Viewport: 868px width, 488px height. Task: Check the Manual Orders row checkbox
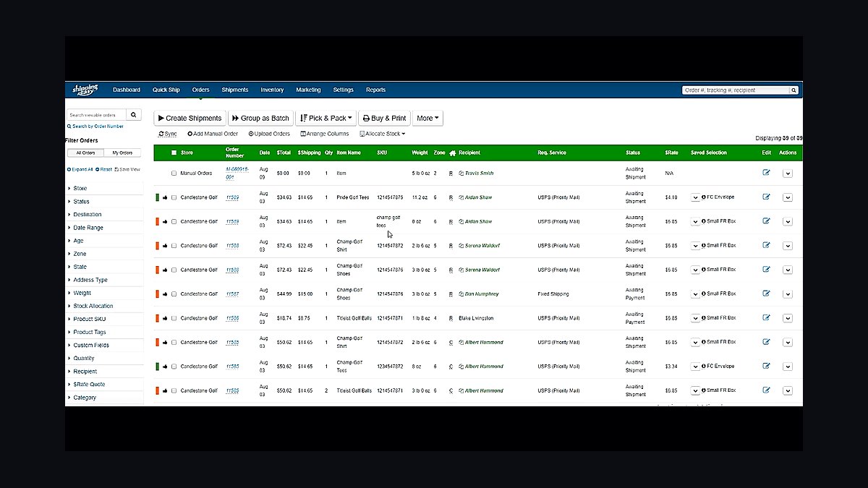(174, 174)
